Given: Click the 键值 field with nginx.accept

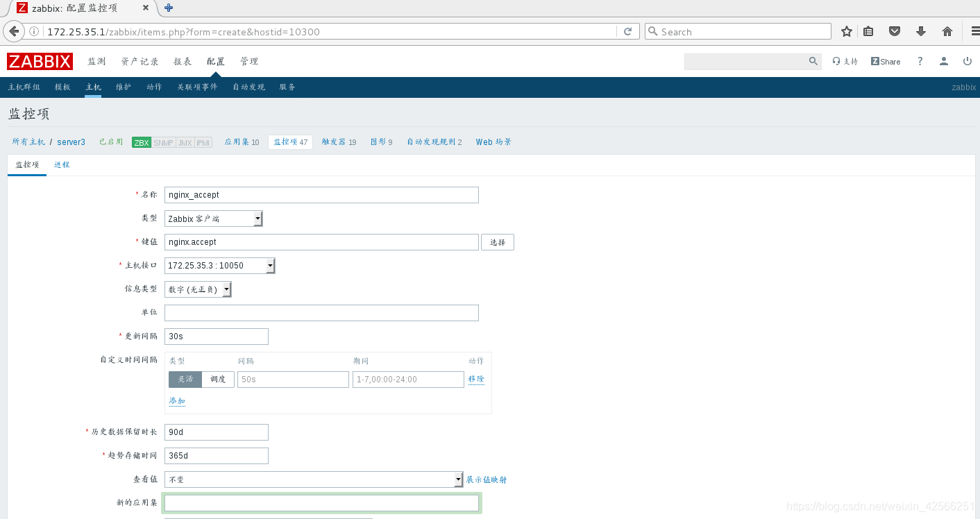Looking at the screenshot, I should tap(321, 242).
